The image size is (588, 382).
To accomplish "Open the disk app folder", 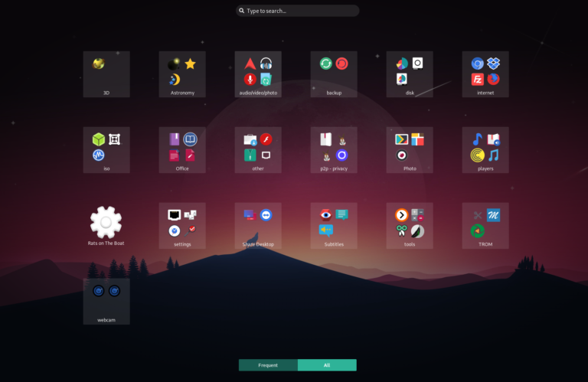I will click(x=410, y=72).
